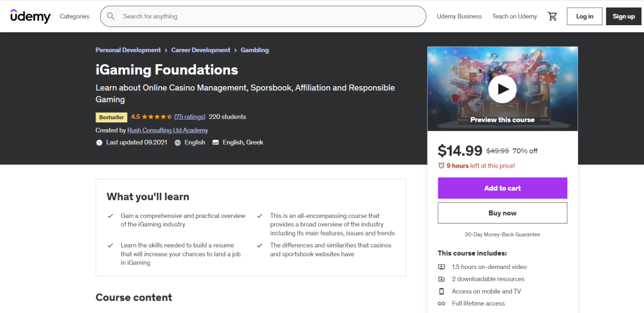Viewport: 644px width, 313px height.
Task: Open the 75 ratings link
Action: 190,117
